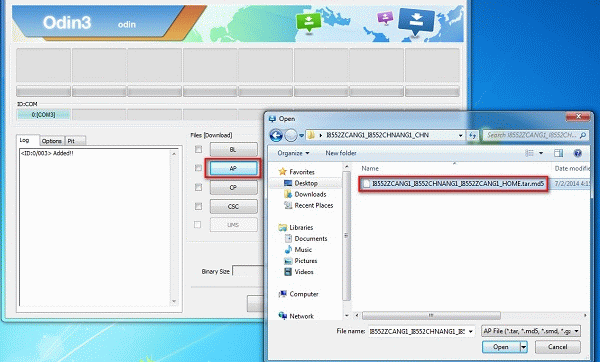
Task: Tick the AP checkbox in Odin
Action: pyautogui.click(x=198, y=168)
